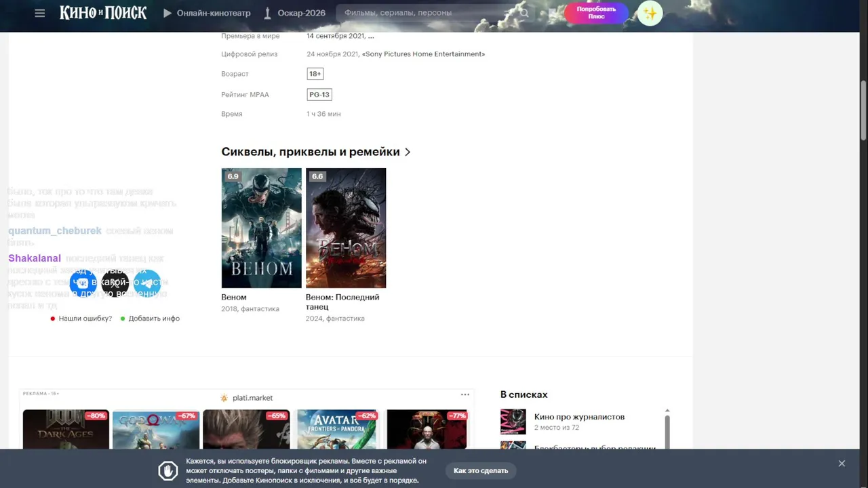Click the magnifier search icon
The image size is (868, 488).
[x=524, y=13]
